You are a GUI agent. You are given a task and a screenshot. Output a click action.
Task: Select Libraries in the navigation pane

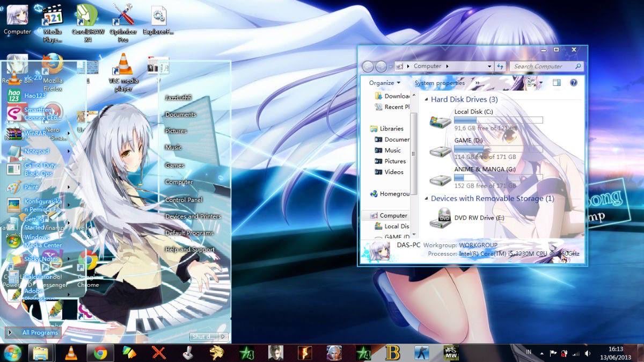(x=387, y=129)
